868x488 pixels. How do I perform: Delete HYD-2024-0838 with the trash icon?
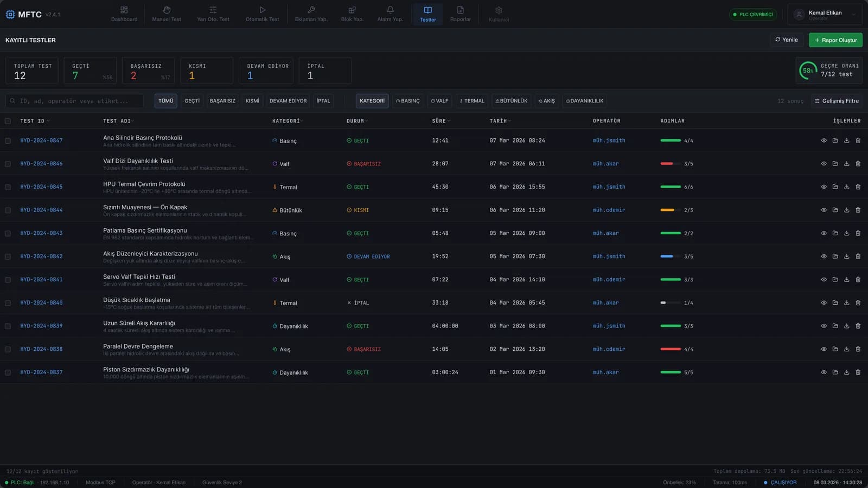[x=858, y=349]
